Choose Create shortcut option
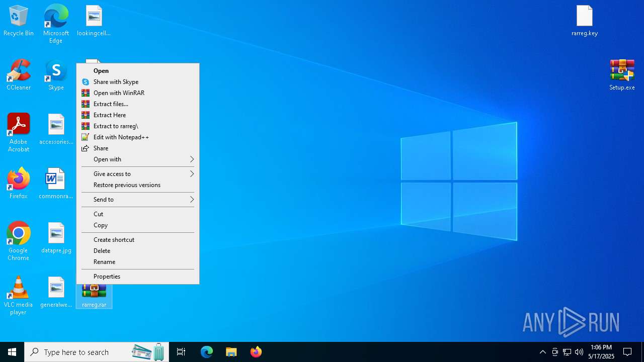644x362 pixels. (x=138, y=240)
